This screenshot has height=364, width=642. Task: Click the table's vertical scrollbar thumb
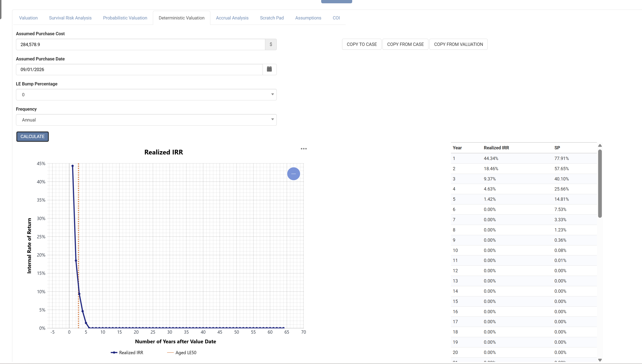(600, 184)
